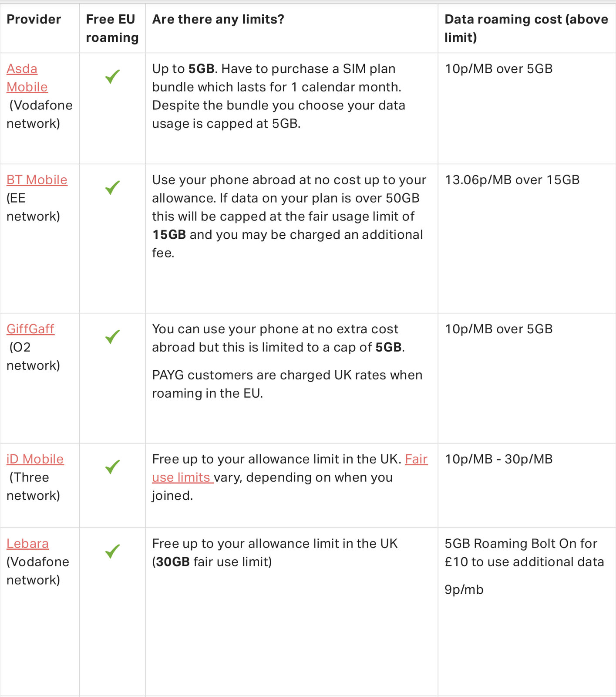The height and width of the screenshot is (697, 616).
Task: Click the green checkmark in GiffGaff row
Action: tap(112, 337)
